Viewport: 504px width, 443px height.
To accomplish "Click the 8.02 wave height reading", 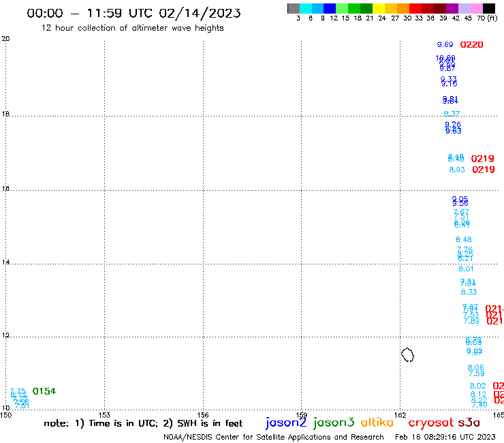I will tap(477, 386).
